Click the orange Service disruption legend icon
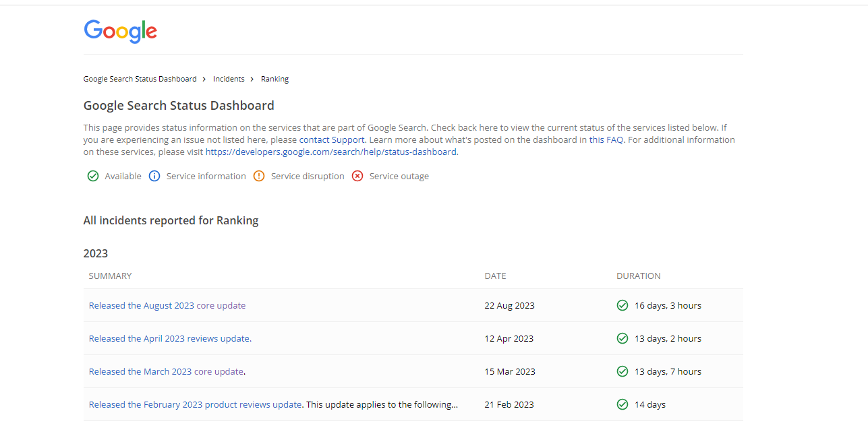Image resolution: width=868 pixels, height=442 pixels. click(259, 176)
